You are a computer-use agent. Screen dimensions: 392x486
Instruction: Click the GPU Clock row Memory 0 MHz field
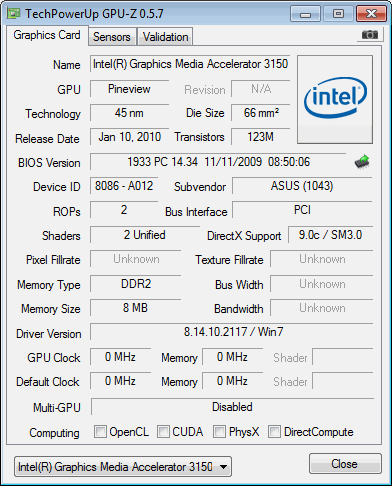coord(232,357)
